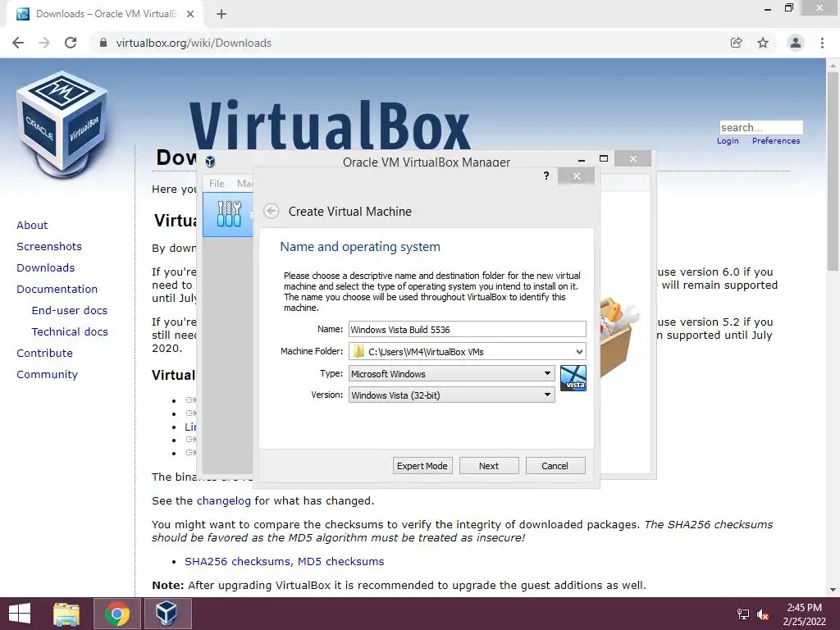Open the Machine menu in VirtualBox Manager

point(244,183)
